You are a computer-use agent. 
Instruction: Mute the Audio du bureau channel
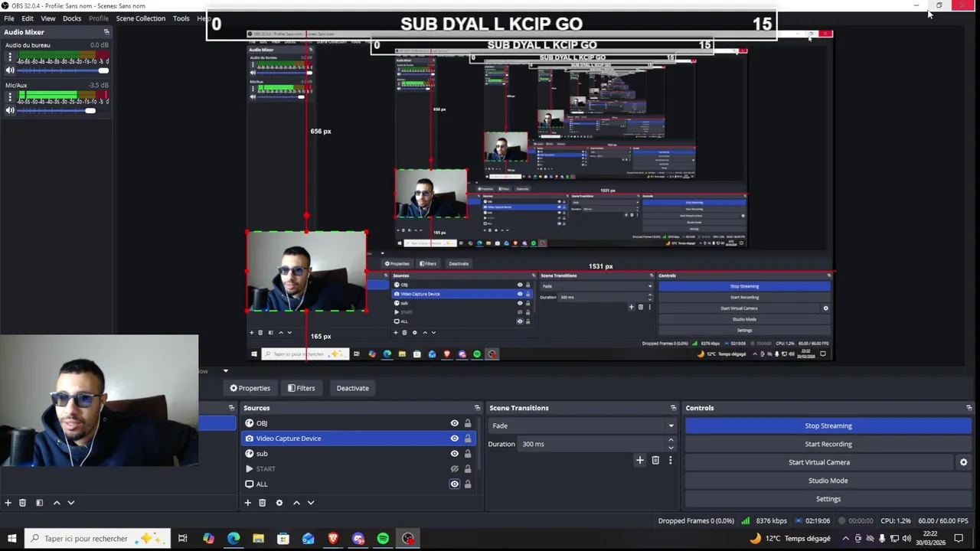10,70
